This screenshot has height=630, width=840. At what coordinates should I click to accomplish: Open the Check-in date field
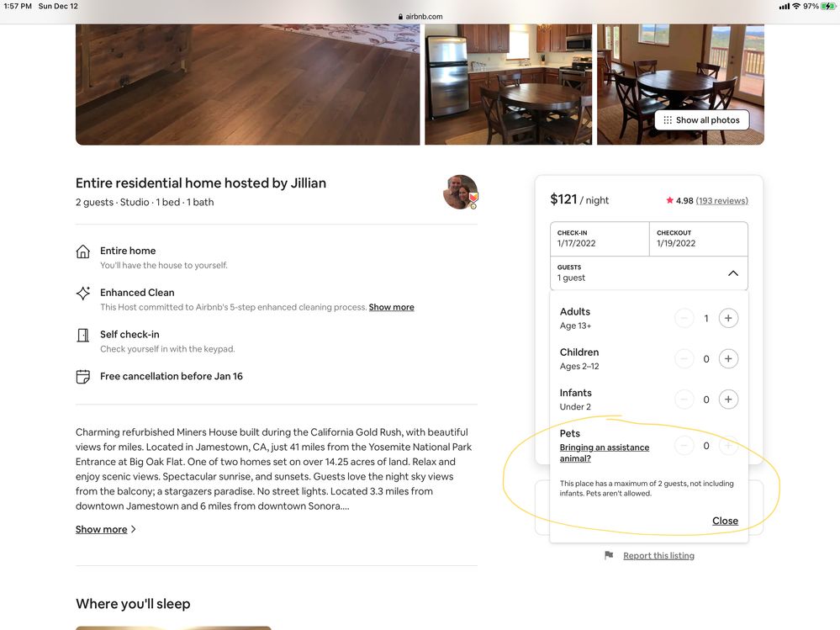tap(600, 239)
